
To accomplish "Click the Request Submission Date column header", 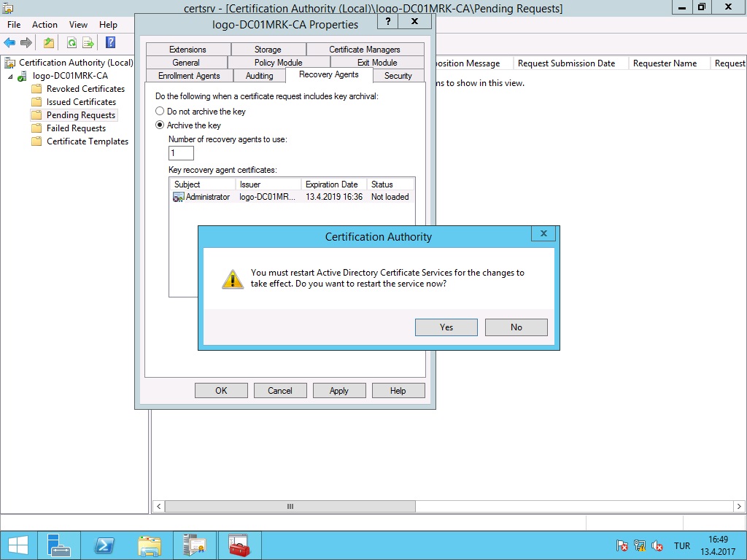I will (570, 63).
